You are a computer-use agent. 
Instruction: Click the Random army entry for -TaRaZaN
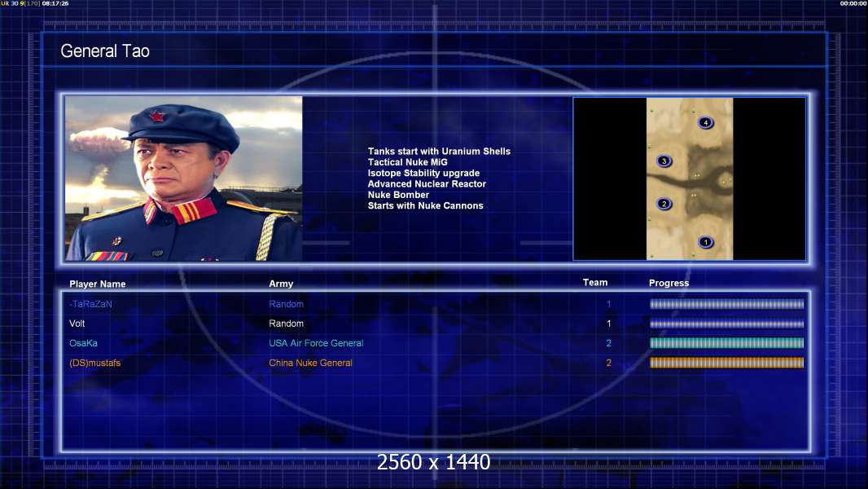[286, 304]
